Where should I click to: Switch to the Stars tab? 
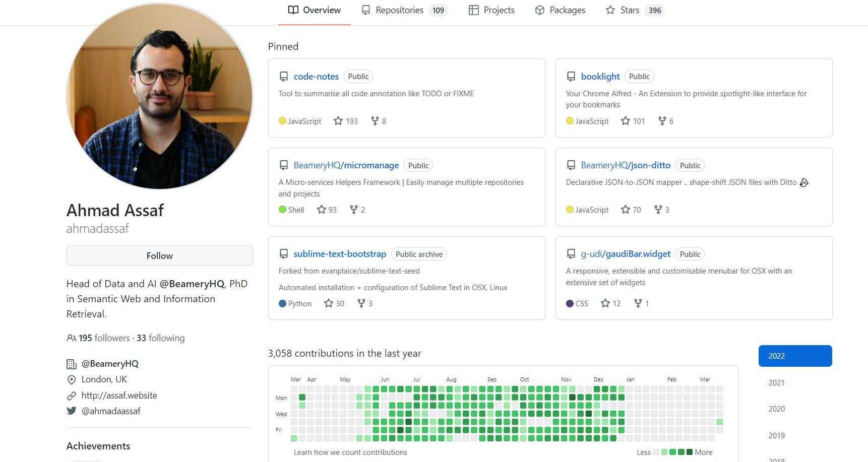630,10
